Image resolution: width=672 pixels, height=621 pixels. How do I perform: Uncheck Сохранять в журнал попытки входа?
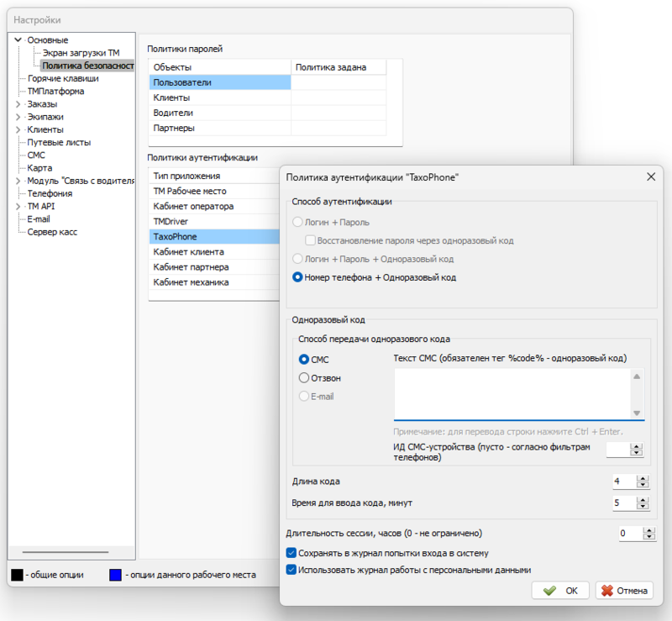pos(291,554)
